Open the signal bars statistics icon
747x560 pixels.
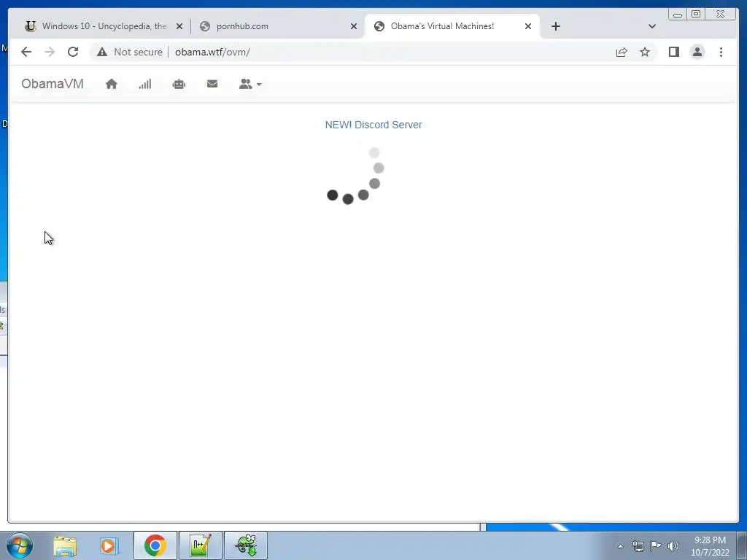coord(145,85)
